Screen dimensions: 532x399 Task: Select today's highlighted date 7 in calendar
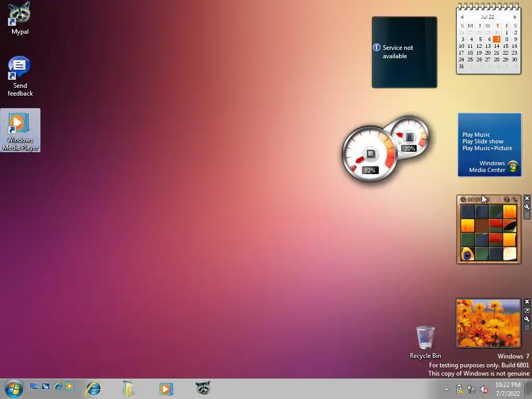pyautogui.click(x=497, y=39)
